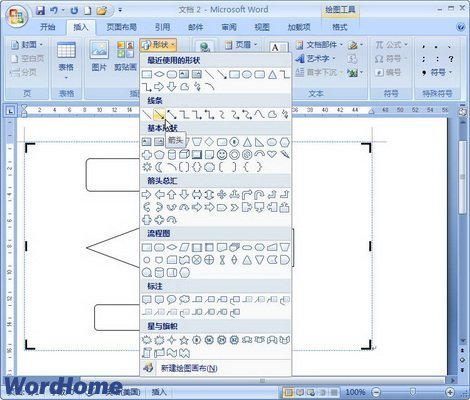
Task: Expand the 形状 shapes dropdown
Action: tap(158, 45)
